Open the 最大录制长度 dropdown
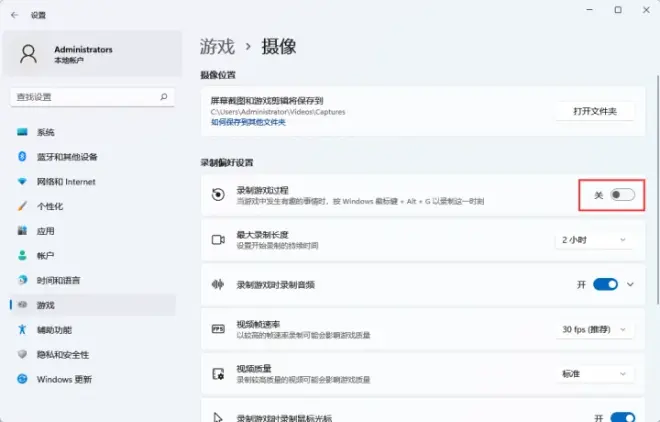This screenshot has height=422, width=660. tap(595, 240)
